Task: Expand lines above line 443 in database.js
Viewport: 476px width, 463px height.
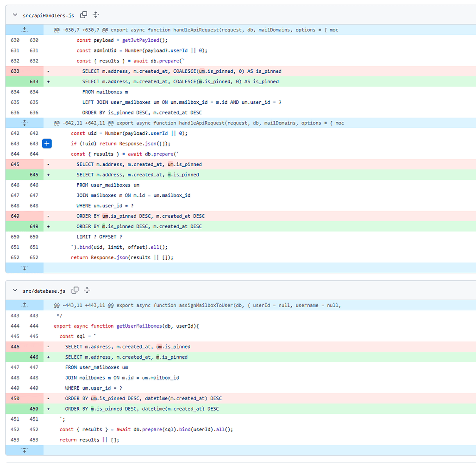Action: pos(25,305)
